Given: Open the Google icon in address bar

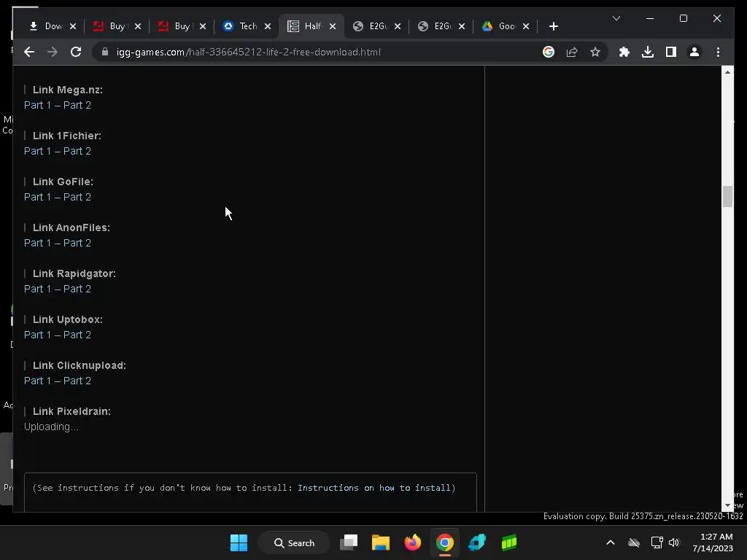Looking at the screenshot, I should [x=549, y=52].
